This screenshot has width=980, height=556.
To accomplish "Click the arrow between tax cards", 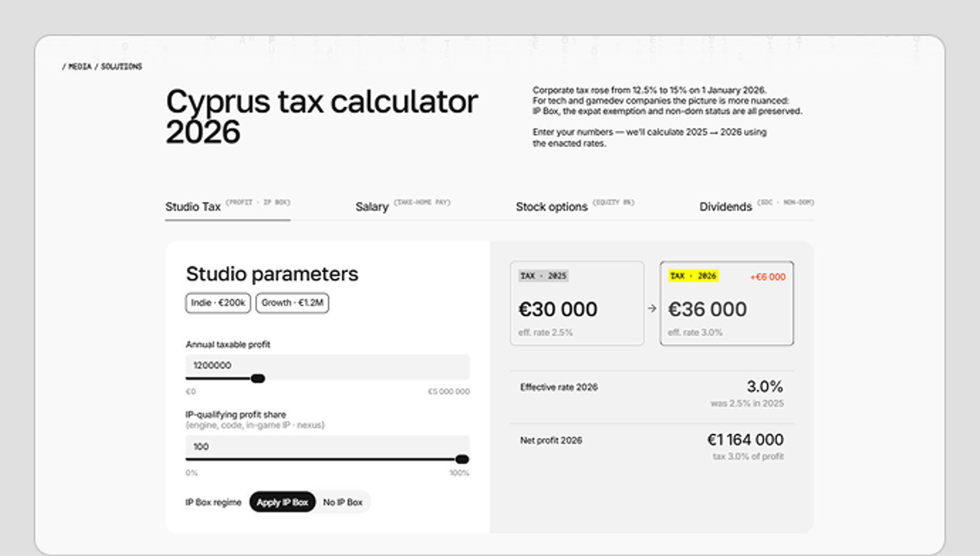I will click(x=652, y=308).
